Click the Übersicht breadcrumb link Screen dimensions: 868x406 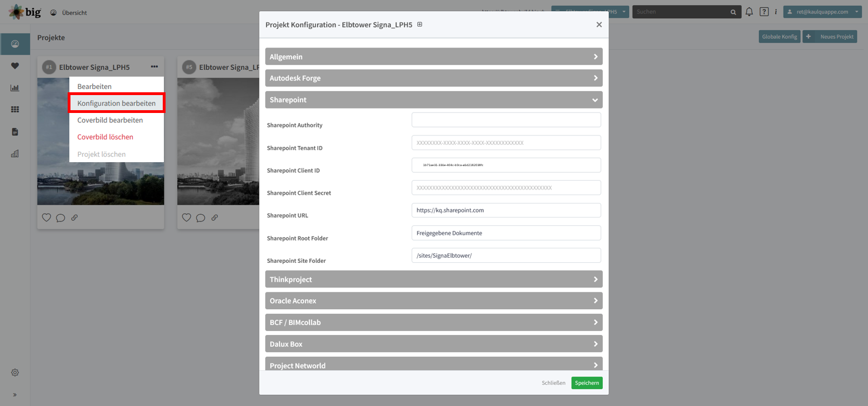[x=74, y=12]
